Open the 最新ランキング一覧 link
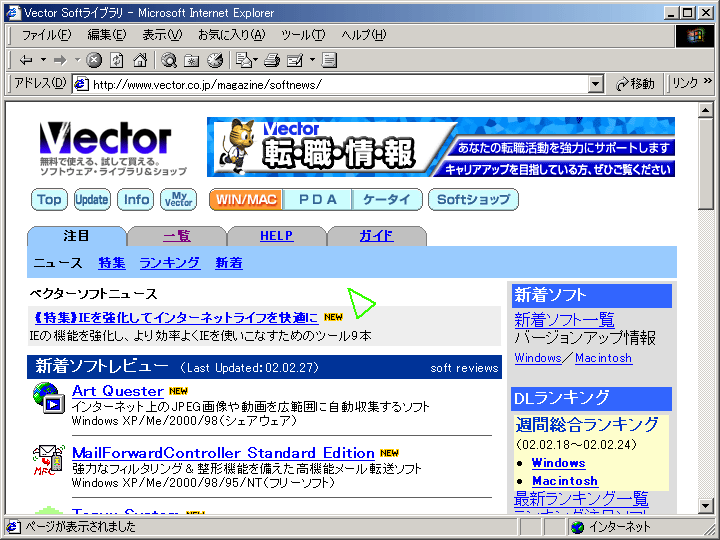This screenshot has height=540, width=720. click(581, 499)
